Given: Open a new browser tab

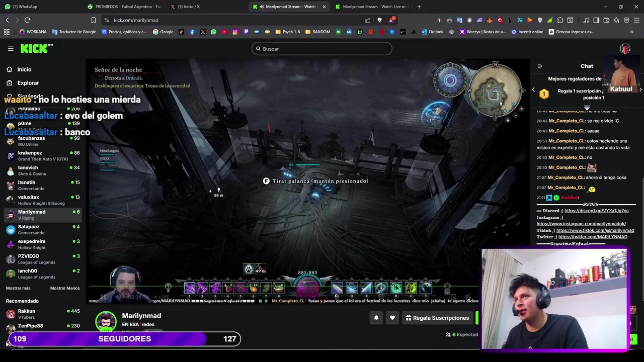Looking at the screenshot, I should click(x=419, y=7).
